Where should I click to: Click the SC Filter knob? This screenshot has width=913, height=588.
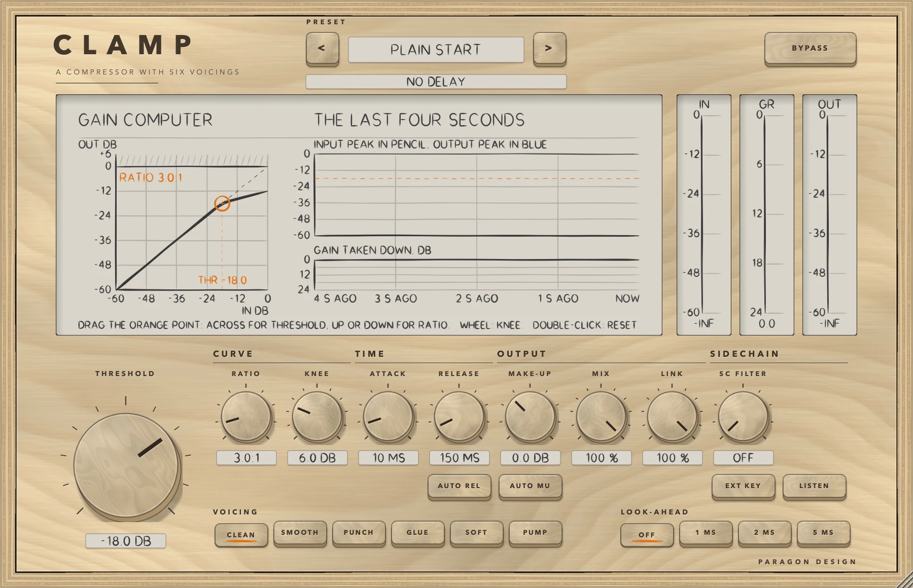[x=743, y=417]
